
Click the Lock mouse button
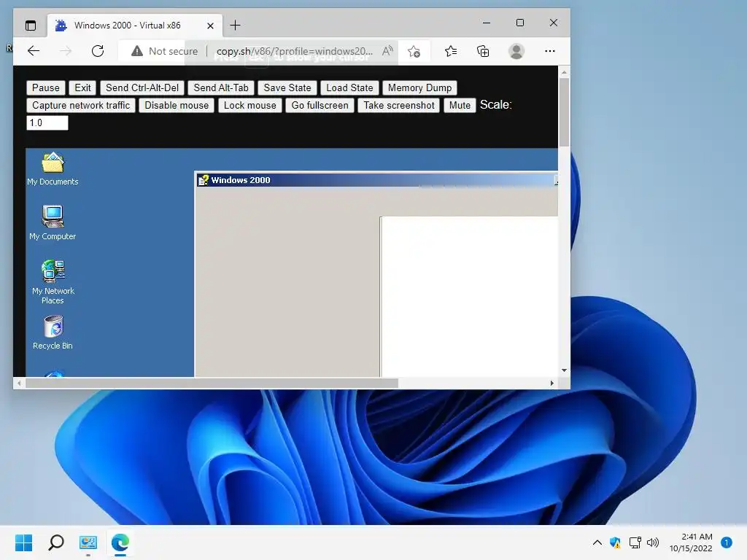(250, 105)
